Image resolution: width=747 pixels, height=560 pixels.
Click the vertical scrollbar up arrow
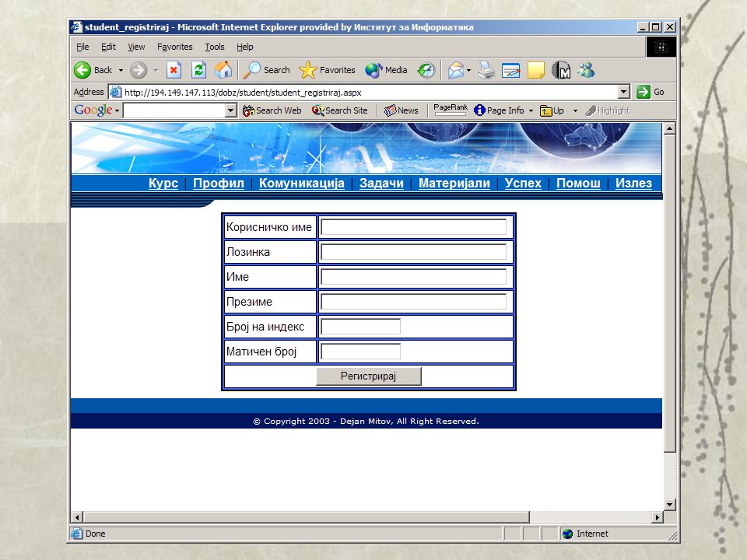coord(669,128)
